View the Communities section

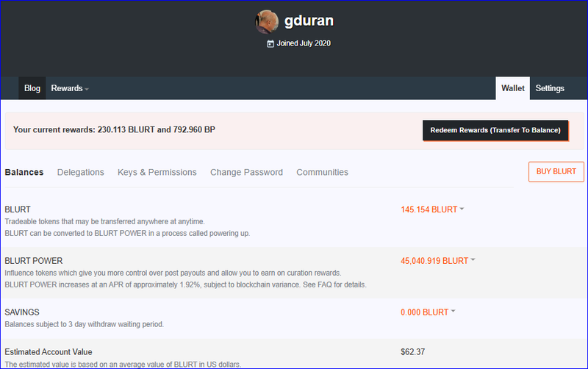[322, 172]
